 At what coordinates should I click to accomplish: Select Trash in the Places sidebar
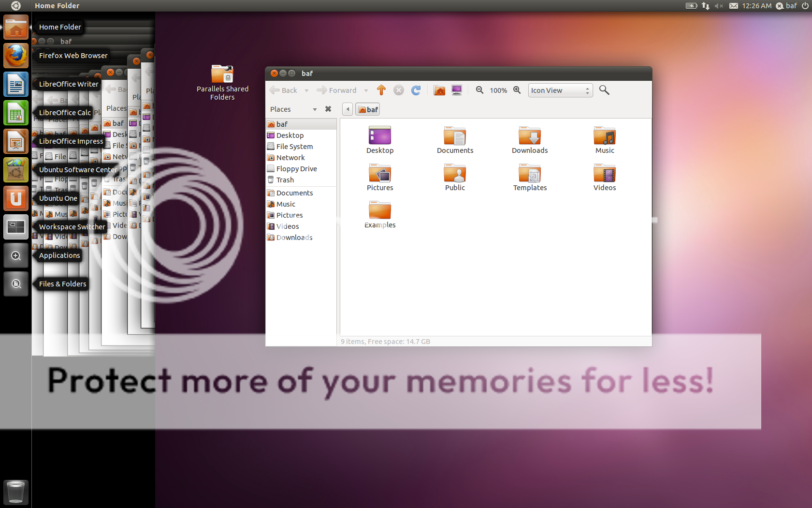point(285,180)
